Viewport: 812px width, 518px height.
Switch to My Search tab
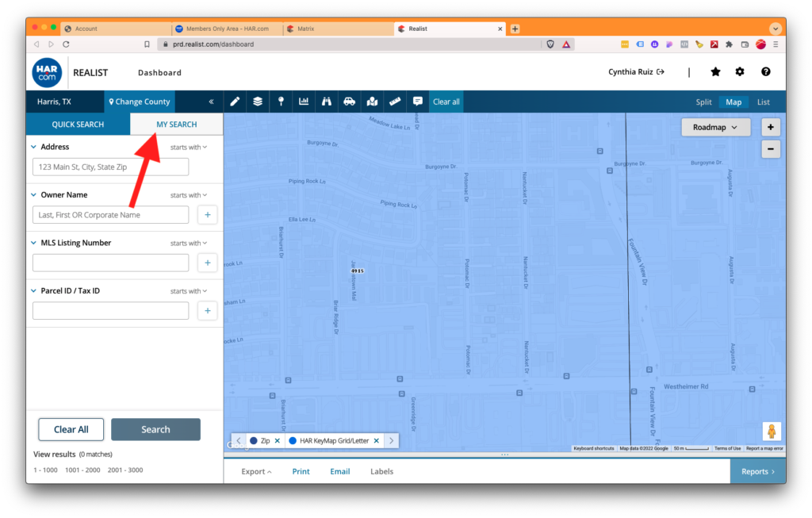177,125
